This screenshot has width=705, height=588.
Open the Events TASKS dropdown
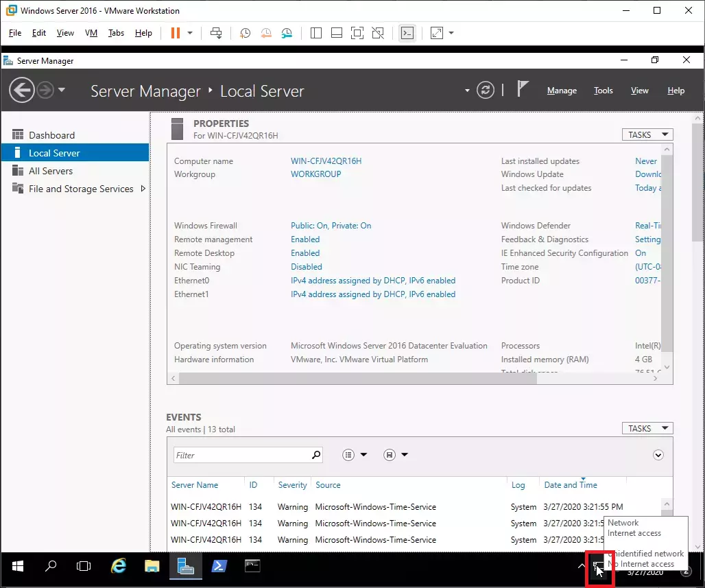click(647, 428)
